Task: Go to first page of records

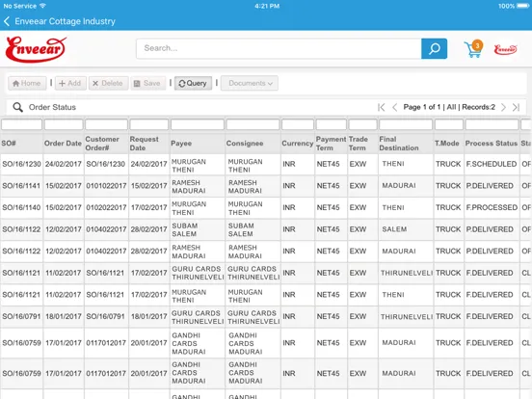Action: coord(381,107)
